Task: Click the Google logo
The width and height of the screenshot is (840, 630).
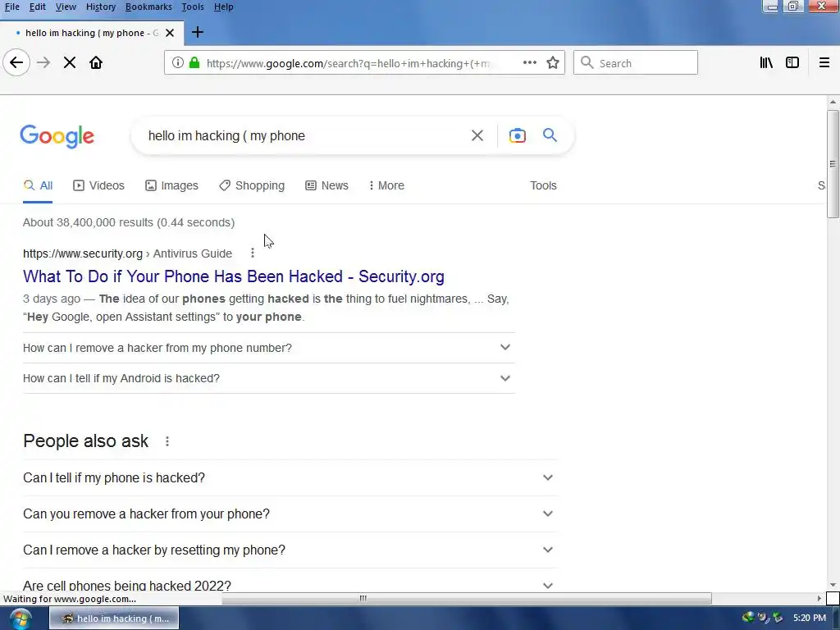Action: [57, 137]
